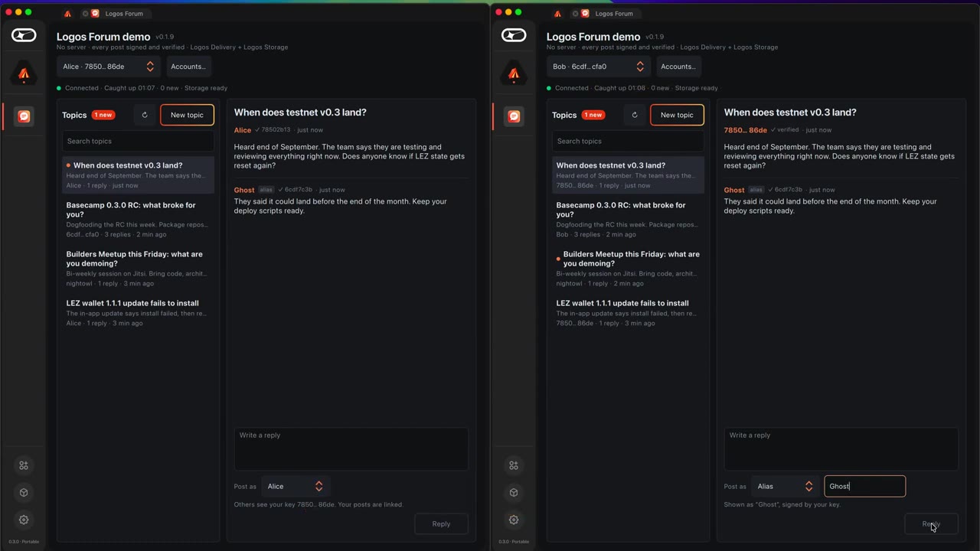Viewport: 980px width, 551px height.
Task: Open Builders Meetup topic in right list
Action: pos(628,269)
